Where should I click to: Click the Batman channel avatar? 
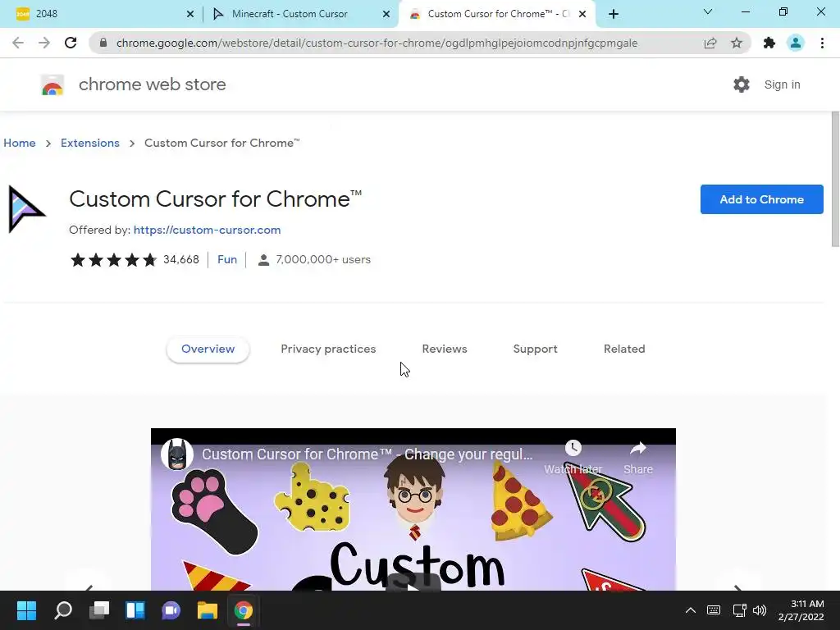[177, 454]
